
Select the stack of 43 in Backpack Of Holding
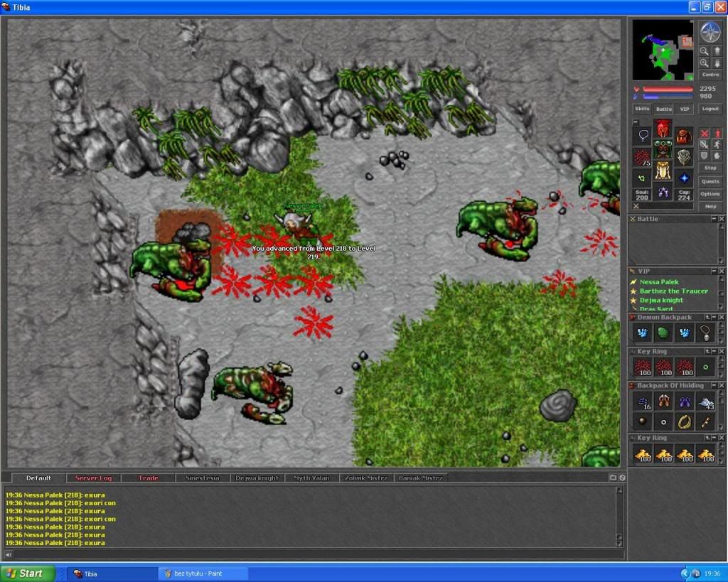click(706, 401)
